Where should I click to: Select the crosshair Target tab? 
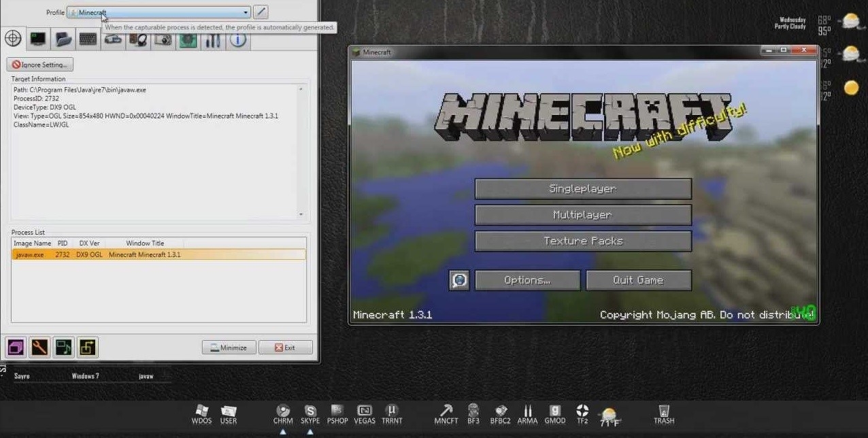pyautogui.click(x=13, y=39)
